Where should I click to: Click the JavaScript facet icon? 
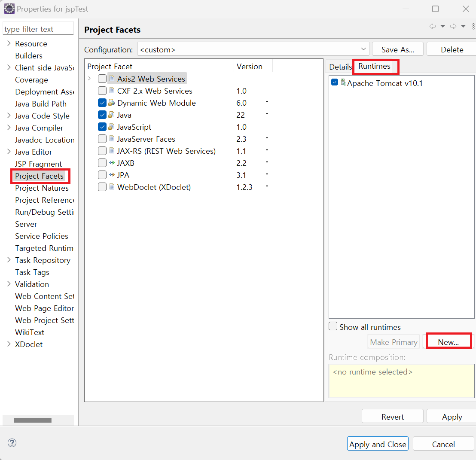click(x=111, y=127)
